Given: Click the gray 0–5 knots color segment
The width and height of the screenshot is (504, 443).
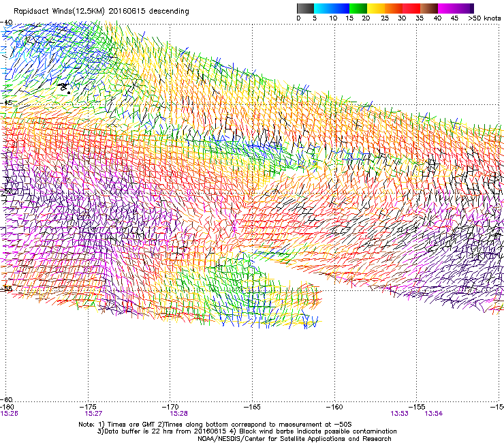Looking at the screenshot, I should (305, 8).
